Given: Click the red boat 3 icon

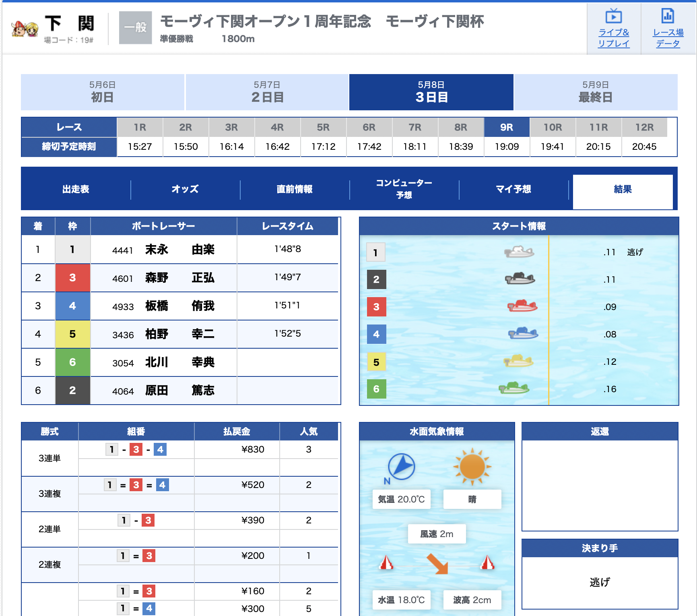Looking at the screenshot, I should point(522,306).
